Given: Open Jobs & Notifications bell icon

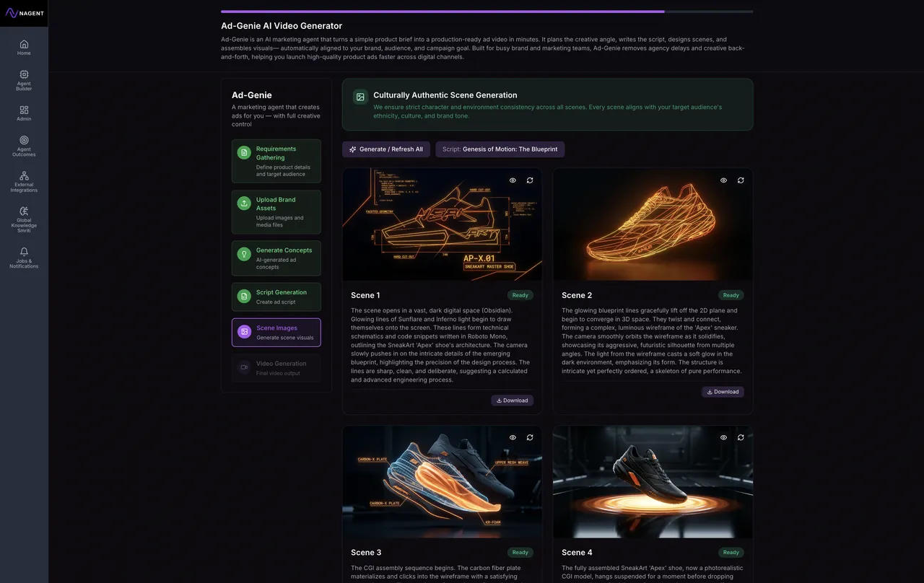Looking at the screenshot, I should click(24, 252).
